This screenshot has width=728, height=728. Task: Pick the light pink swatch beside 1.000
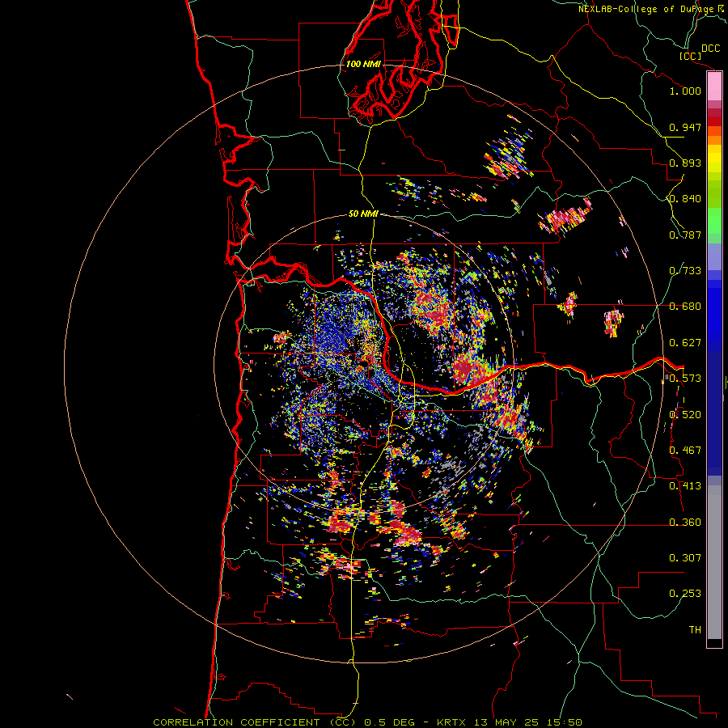(x=714, y=87)
